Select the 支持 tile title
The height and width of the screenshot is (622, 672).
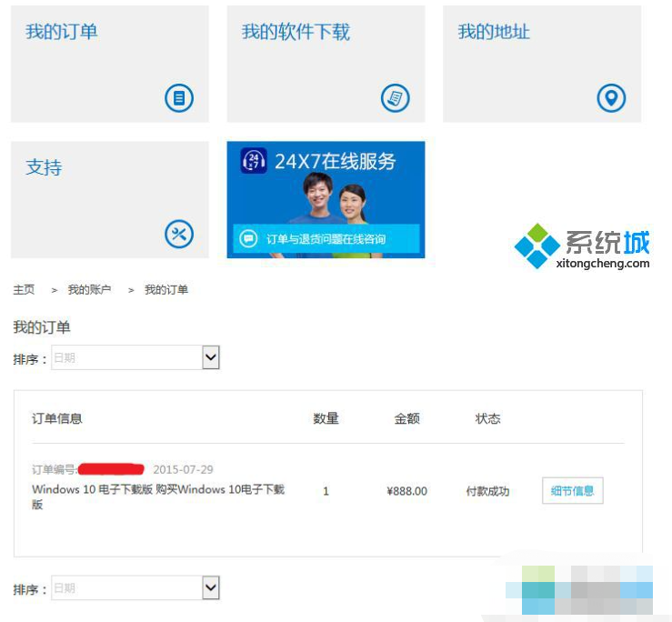pyautogui.click(x=44, y=167)
